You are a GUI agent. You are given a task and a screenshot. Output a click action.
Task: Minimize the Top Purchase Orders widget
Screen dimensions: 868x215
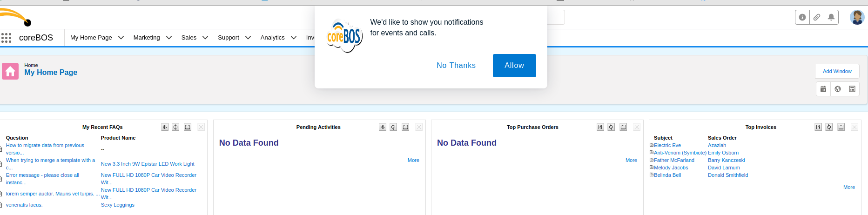(623, 127)
